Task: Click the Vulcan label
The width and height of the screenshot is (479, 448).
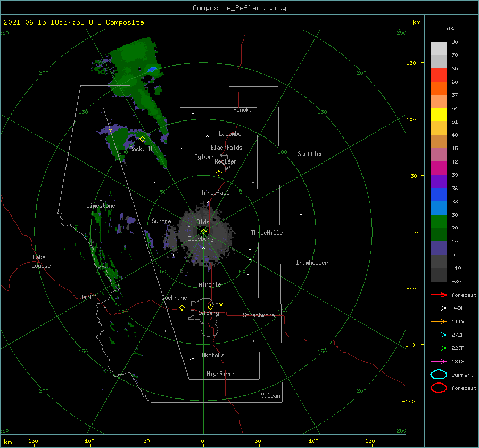Action: point(270,396)
